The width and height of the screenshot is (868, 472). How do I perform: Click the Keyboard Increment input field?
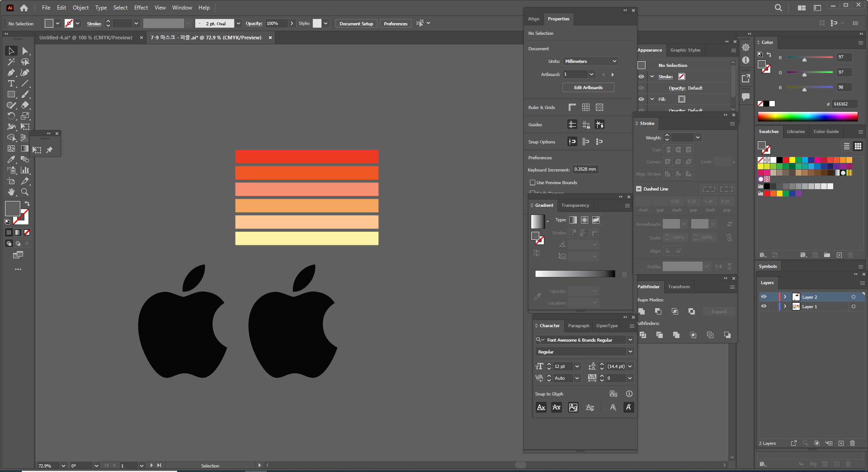click(x=585, y=169)
